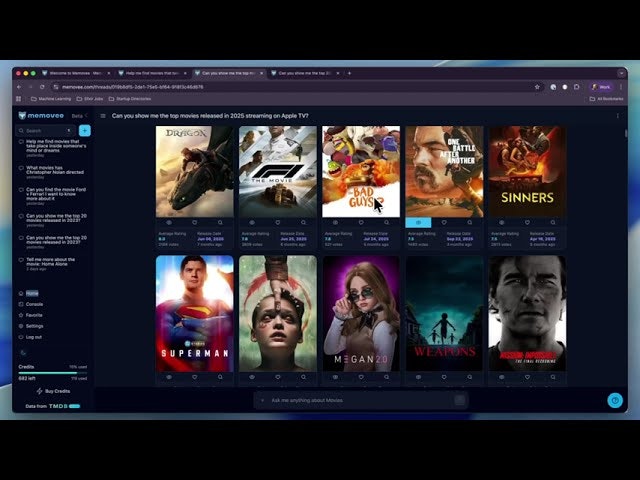Click the magnifier icon under Weapons

(470, 377)
